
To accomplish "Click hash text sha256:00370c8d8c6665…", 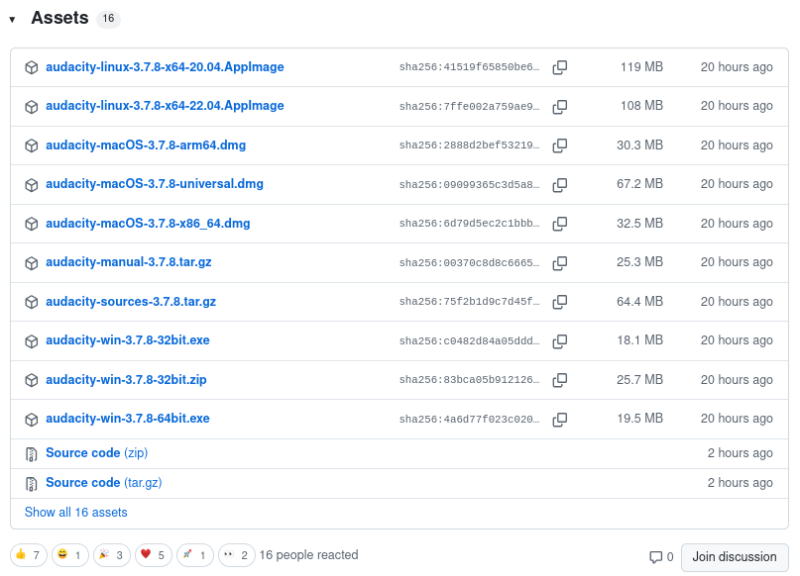I will point(469,263).
